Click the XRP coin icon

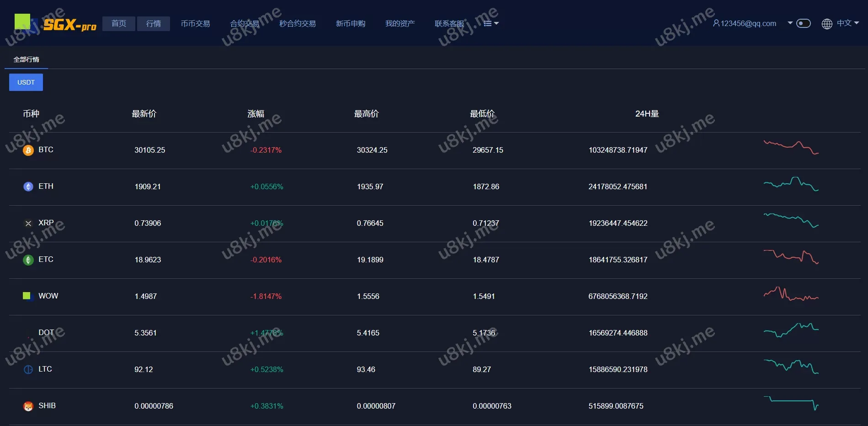pos(28,224)
